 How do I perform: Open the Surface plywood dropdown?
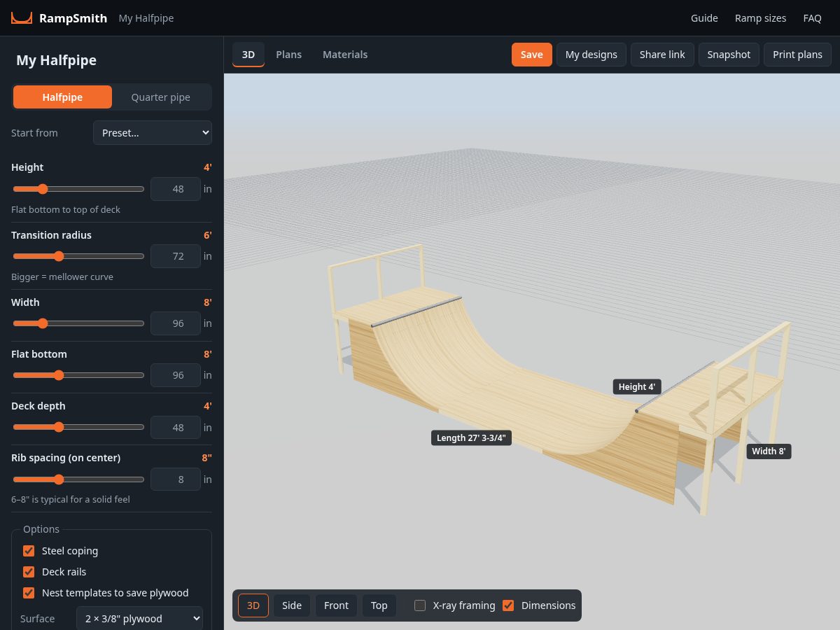point(139,619)
